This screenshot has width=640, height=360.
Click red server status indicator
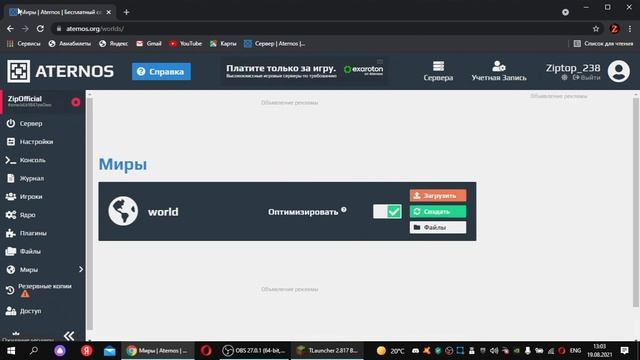click(76, 102)
